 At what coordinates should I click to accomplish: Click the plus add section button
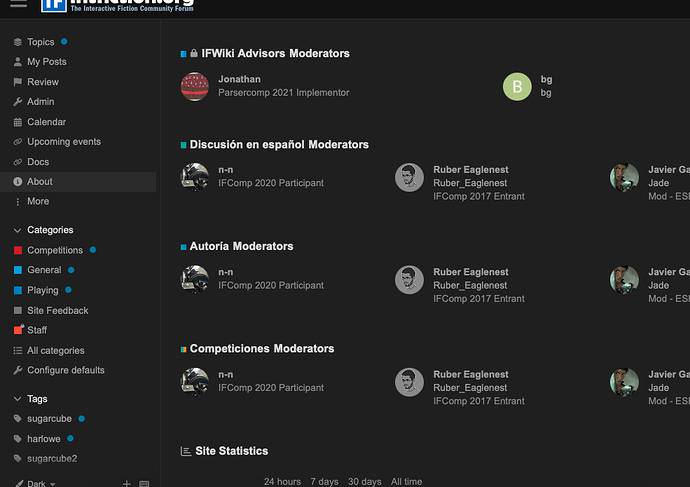coord(126,483)
